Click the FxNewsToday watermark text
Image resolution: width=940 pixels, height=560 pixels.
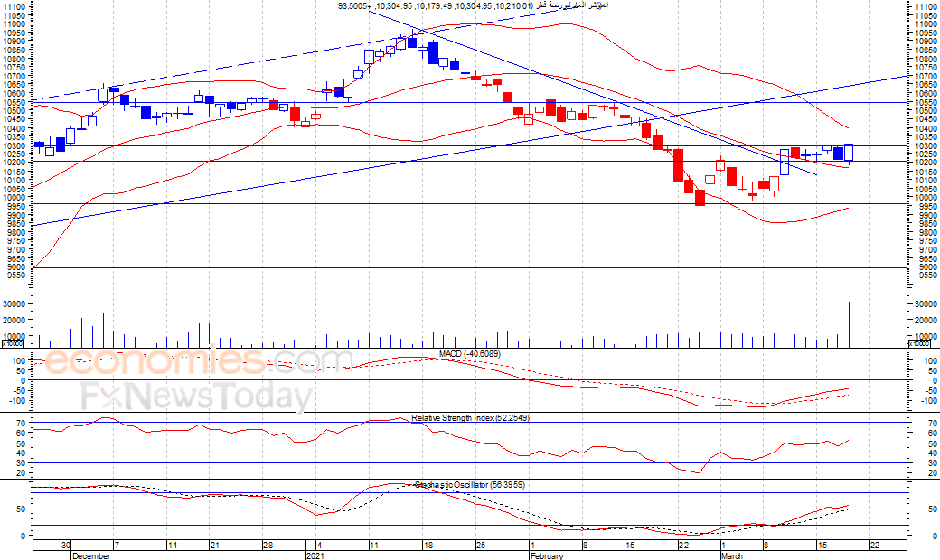(x=197, y=397)
